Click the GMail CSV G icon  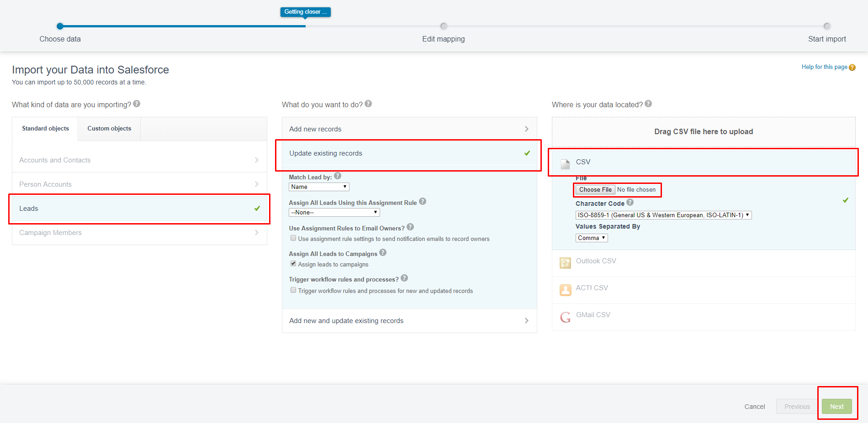point(566,317)
